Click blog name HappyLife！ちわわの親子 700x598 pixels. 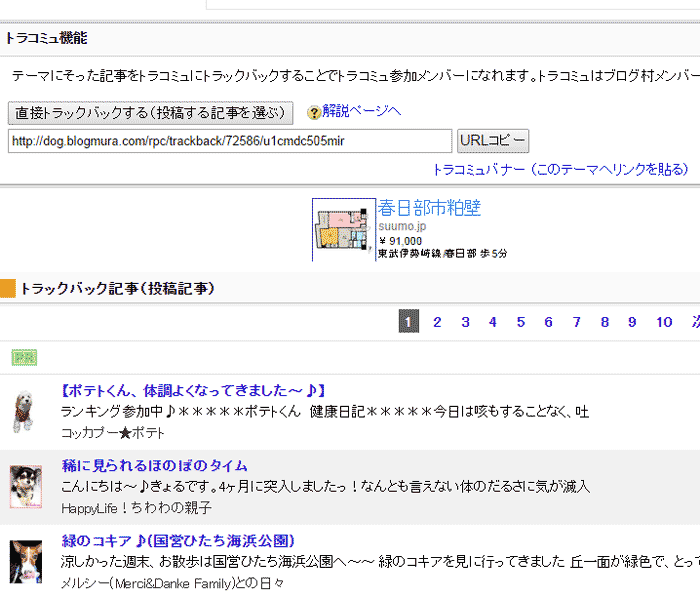coord(136,507)
